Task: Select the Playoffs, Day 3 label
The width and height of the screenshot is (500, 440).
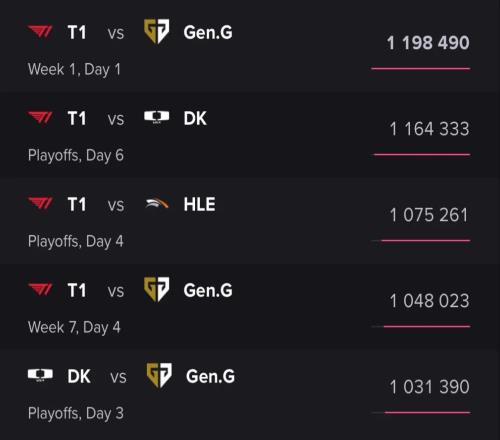Action: (x=76, y=413)
